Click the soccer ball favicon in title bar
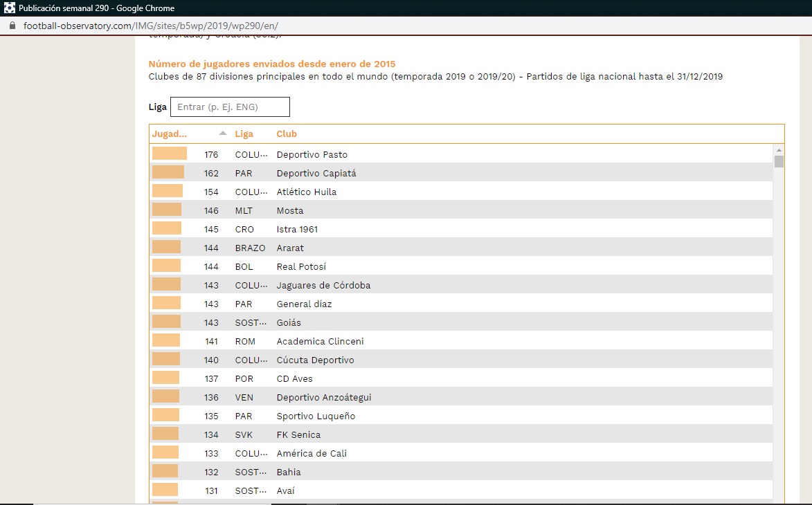 [9, 8]
